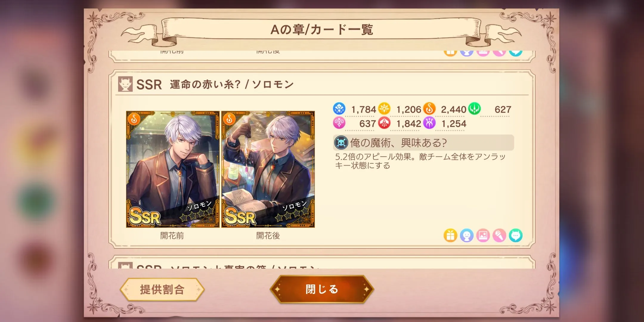Open the pink picture frame icon
644x322 pixels.
click(x=483, y=236)
